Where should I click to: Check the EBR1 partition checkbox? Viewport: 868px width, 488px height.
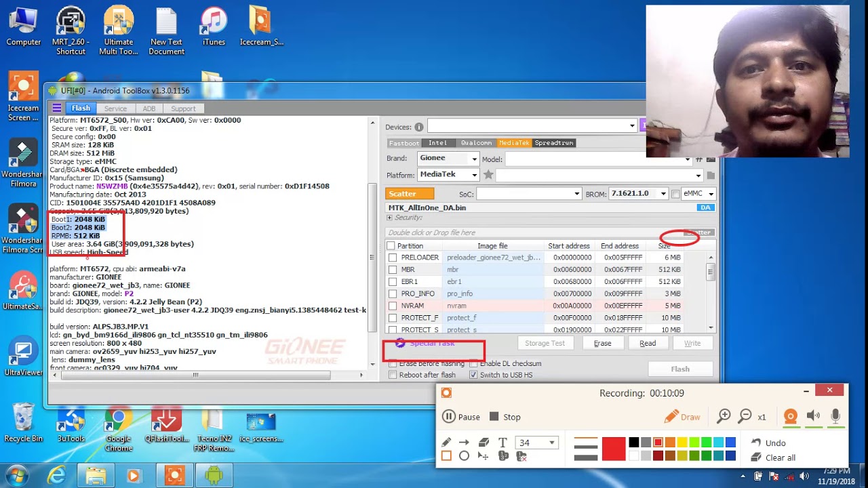click(x=393, y=282)
